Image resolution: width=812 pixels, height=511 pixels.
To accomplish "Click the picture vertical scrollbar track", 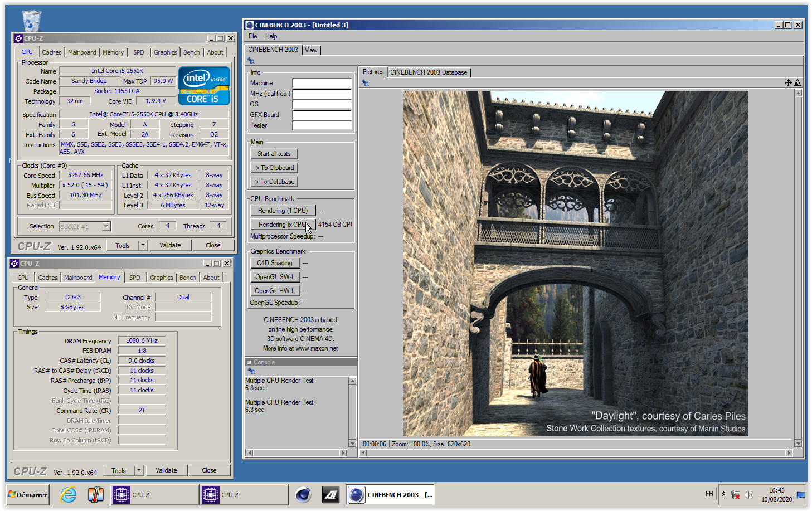I will (798, 269).
